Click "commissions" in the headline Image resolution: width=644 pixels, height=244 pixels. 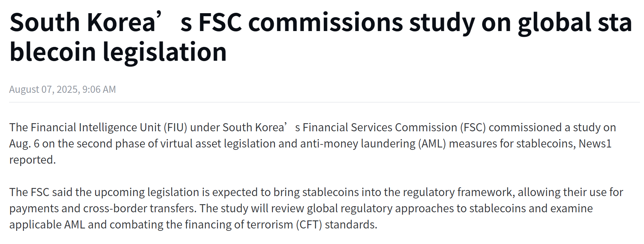326,23
